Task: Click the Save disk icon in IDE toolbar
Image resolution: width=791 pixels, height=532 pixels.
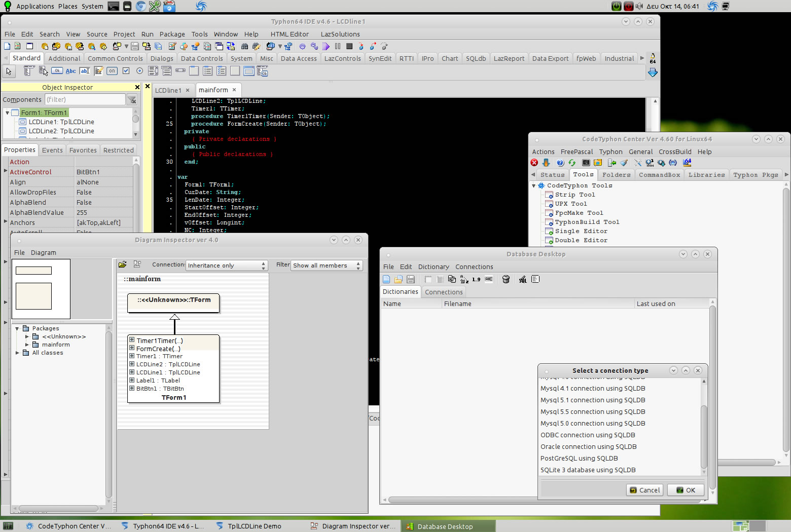Action: 135,46
